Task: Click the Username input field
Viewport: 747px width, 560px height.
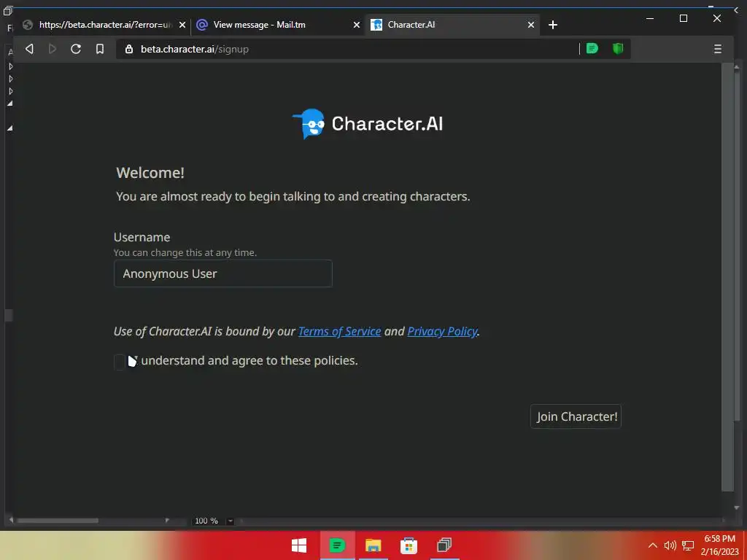Action: pos(223,273)
